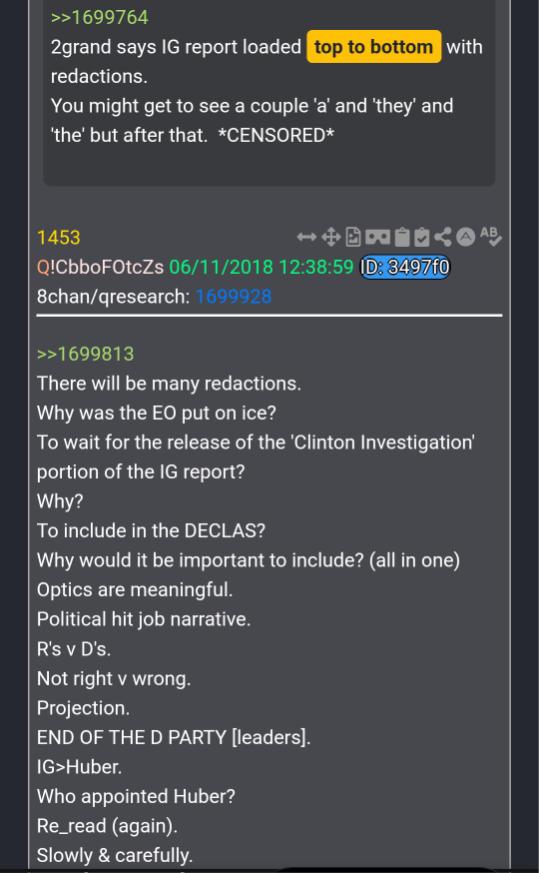Click the Q!CbboFOtcZs tripcode name
Image resolution: width=539 pixels, height=873 pixels.
click(100, 267)
